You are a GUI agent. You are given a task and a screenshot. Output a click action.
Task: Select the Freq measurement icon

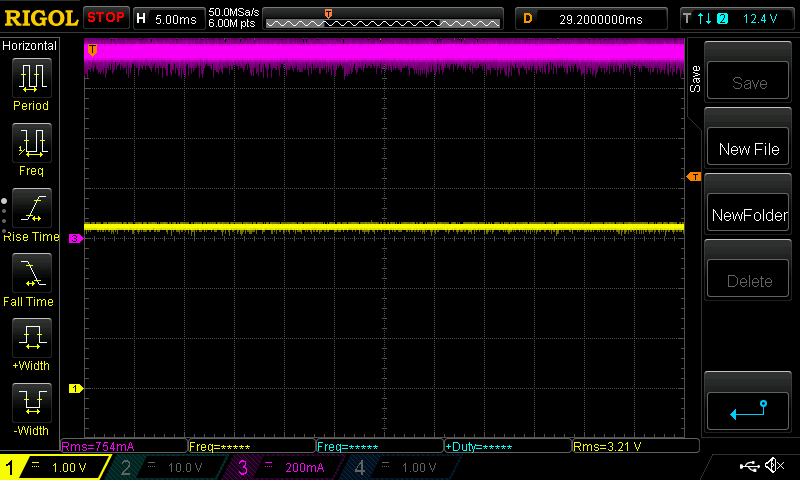point(31,142)
